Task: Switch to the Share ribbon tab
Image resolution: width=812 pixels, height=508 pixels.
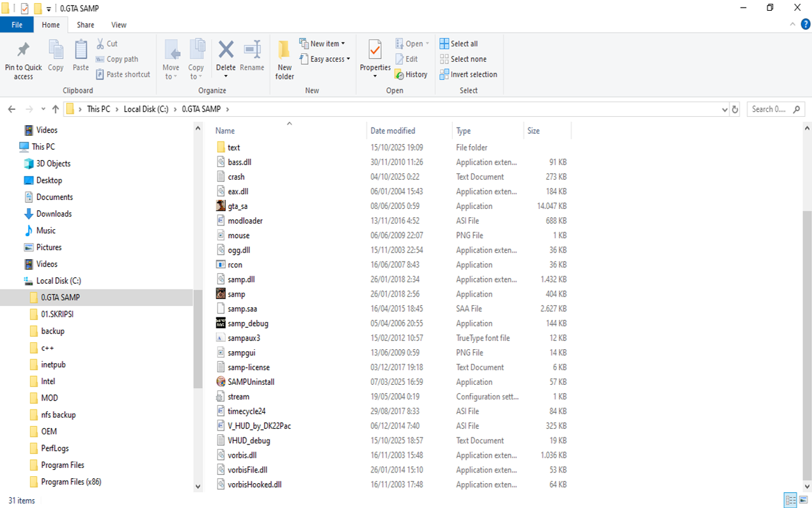Action: (86, 25)
